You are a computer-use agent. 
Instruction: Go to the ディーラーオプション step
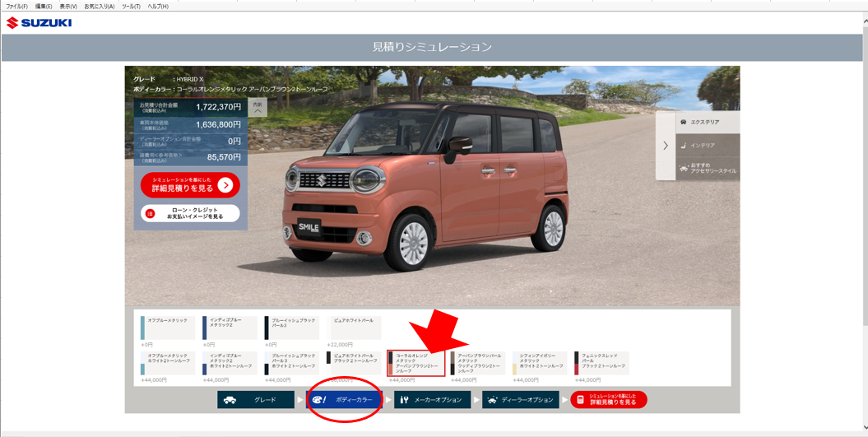(x=520, y=400)
